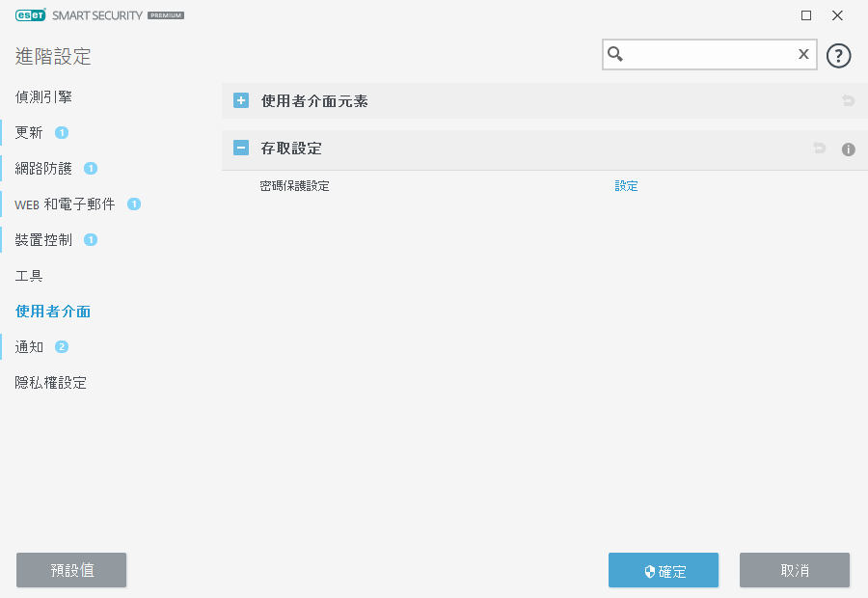Open 隱私權設定 category
Image resolution: width=868 pixels, height=598 pixels.
pos(51,382)
